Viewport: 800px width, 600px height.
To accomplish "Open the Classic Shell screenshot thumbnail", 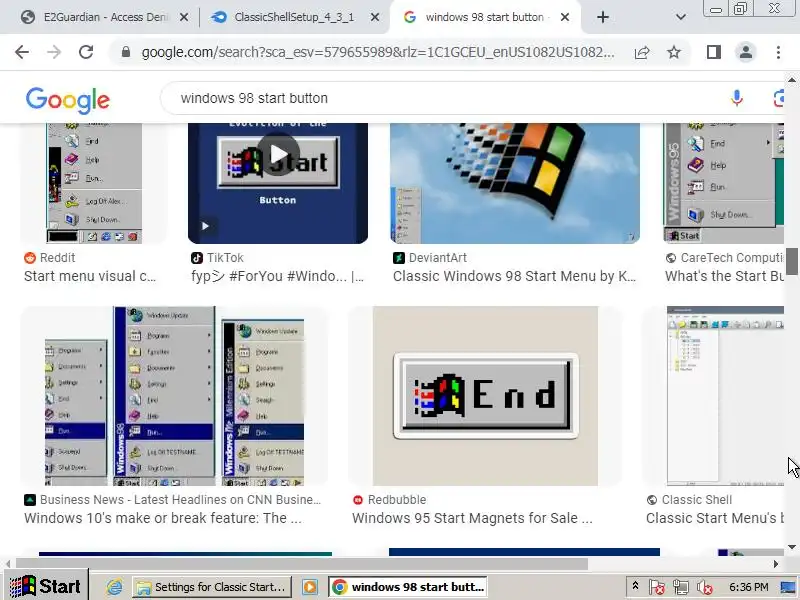I will coord(725,396).
